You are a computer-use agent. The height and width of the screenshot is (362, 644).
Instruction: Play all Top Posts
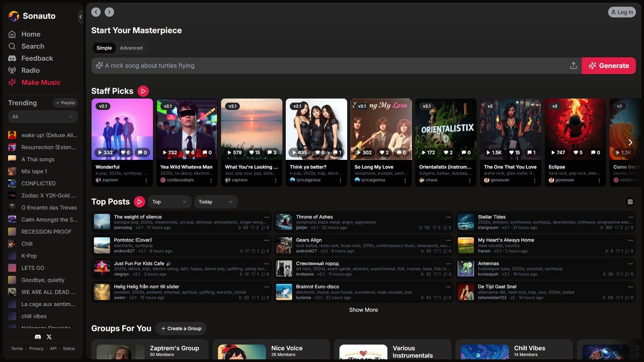(x=139, y=202)
